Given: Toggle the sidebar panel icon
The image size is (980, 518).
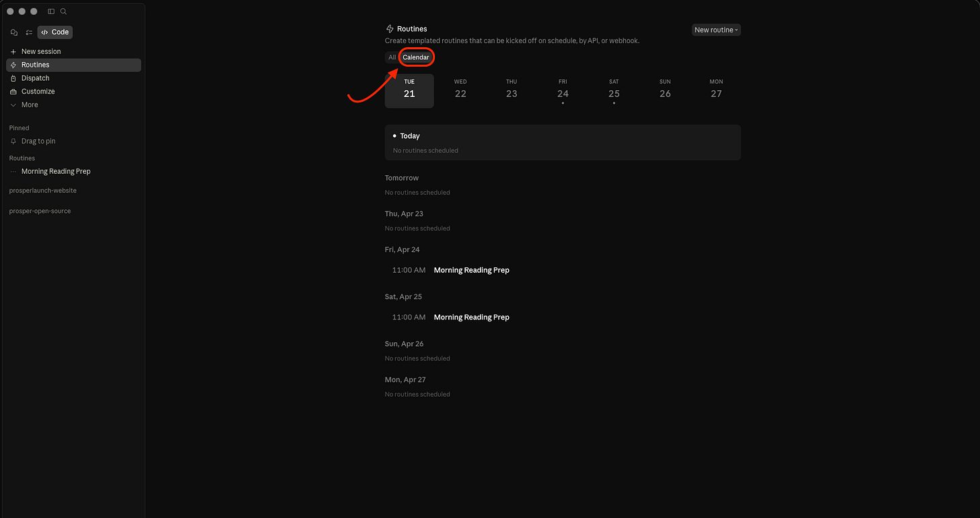Looking at the screenshot, I should [51, 11].
